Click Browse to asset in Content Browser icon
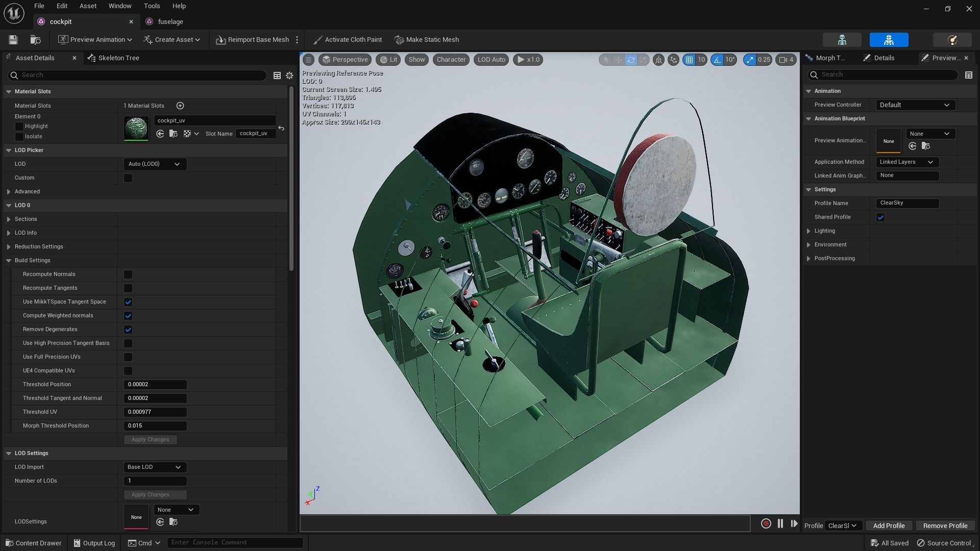The height and width of the screenshot is (551, 980). coord(35,40)
